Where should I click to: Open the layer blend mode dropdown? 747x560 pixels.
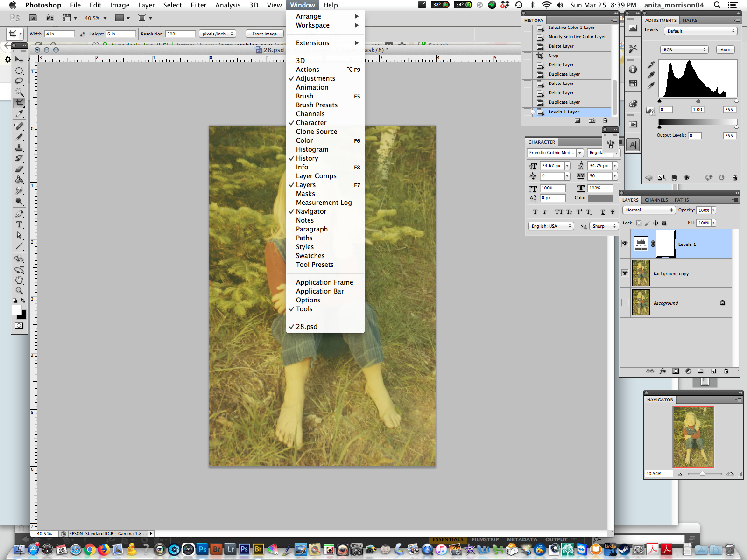pos(649,210)
